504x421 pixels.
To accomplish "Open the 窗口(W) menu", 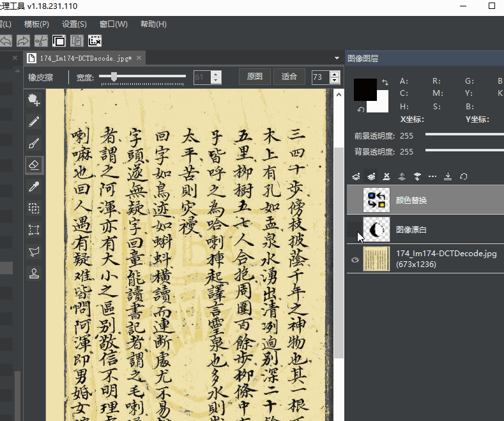I will coord(114,24).
